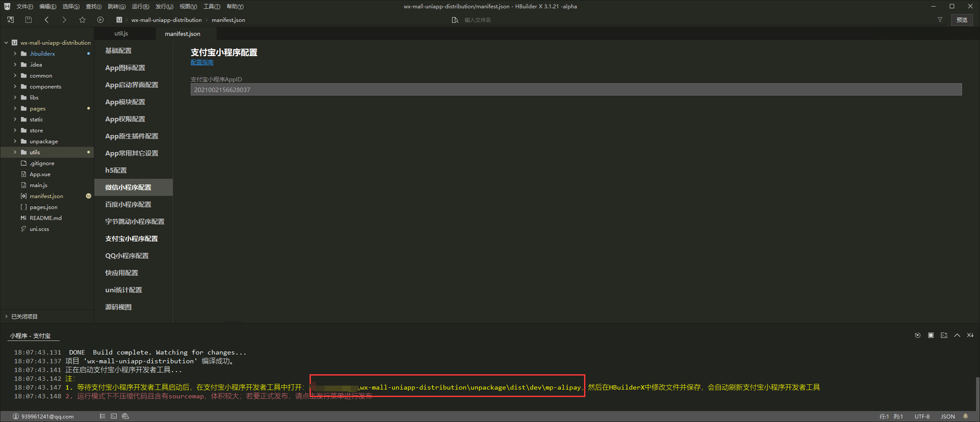Click the Save file toolbar icon
Viewport: 980px width, 422px height.
point(29,20)
